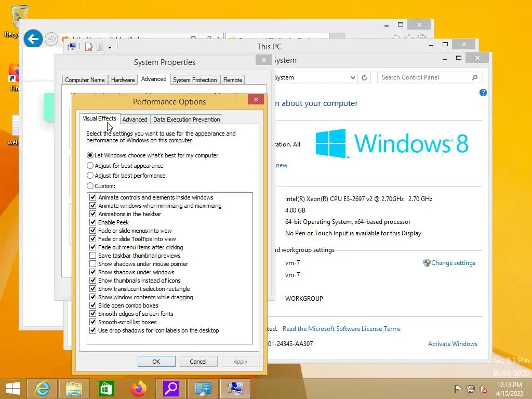Screen dimensions: 532x399
Task: Click the Intel Xeon CPU processor text
Action: click(x=358, y=199)
